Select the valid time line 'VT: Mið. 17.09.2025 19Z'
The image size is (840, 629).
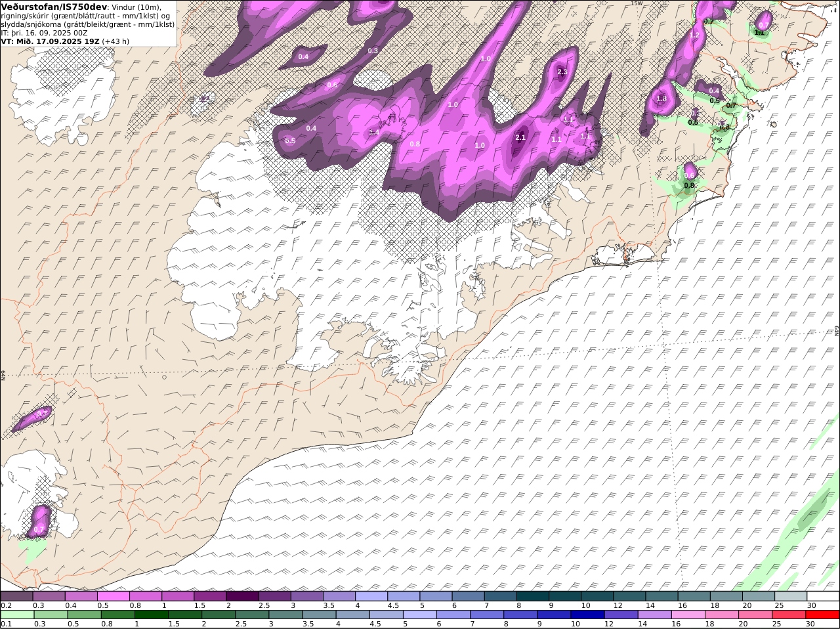tap(50, 41)
